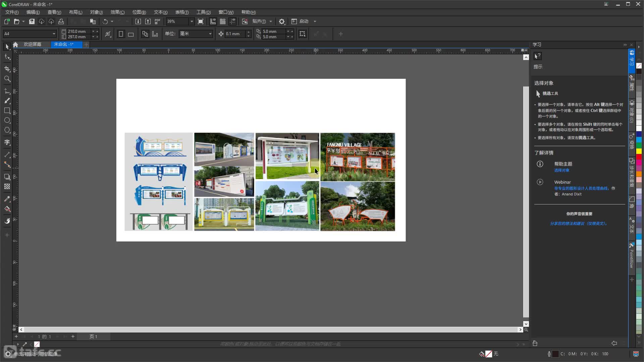The width and height of the screenshot is (644, 362).
Task: Click the Save disk icon
Action: pyautogui.click(x=32, y=21)
